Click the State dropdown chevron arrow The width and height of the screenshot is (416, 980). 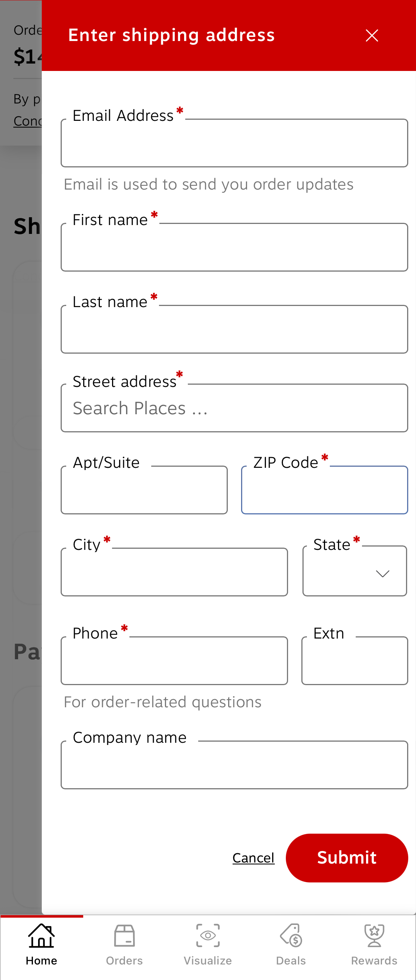382,573
